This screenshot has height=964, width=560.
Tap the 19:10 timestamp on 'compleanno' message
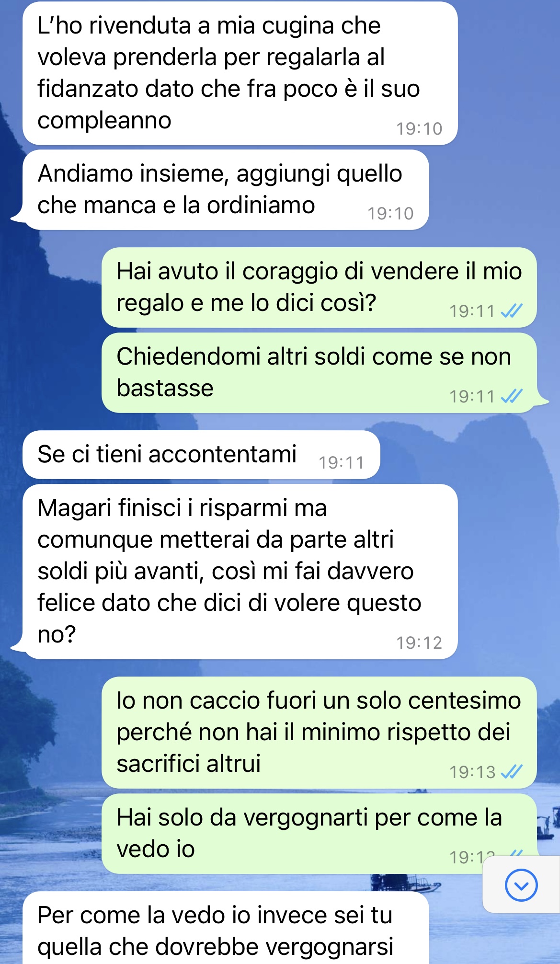coord(419,129)
